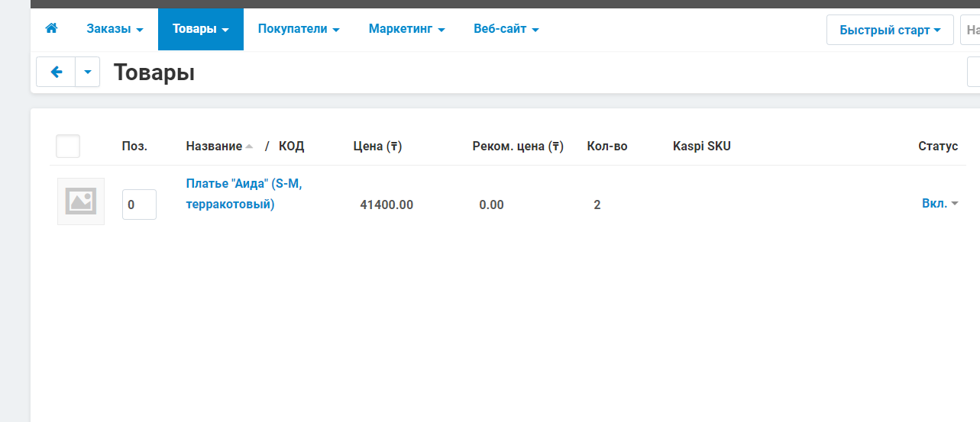This screenshot has height=422, width=980.
Task: Open the Заказы menu
Action: pyautogui.click(x=115, y=29)
